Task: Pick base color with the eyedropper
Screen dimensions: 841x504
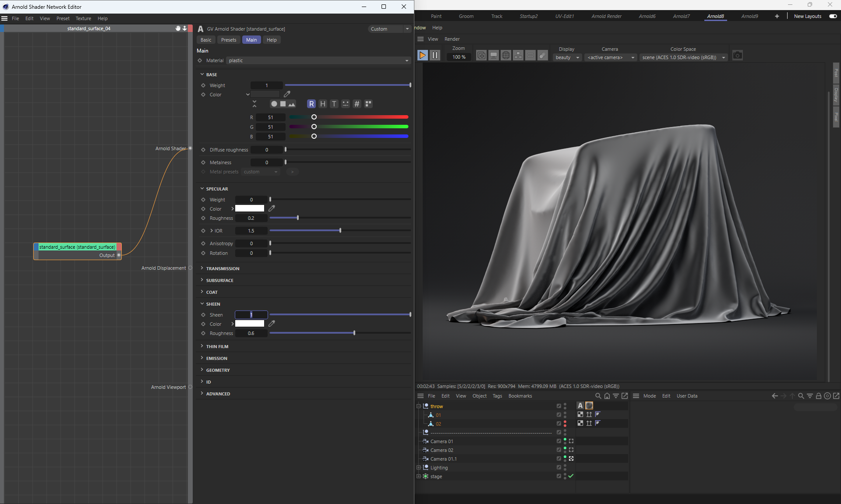Action: pos(287,94)
